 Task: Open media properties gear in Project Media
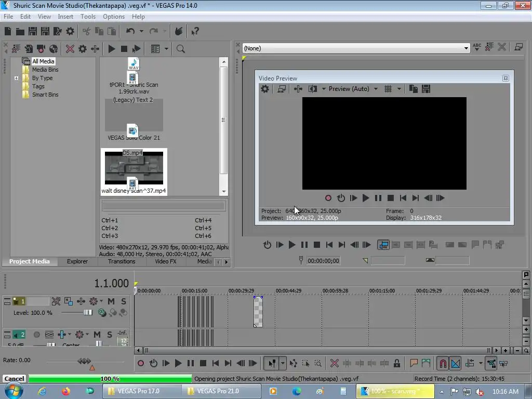click(x=83, y=49)
